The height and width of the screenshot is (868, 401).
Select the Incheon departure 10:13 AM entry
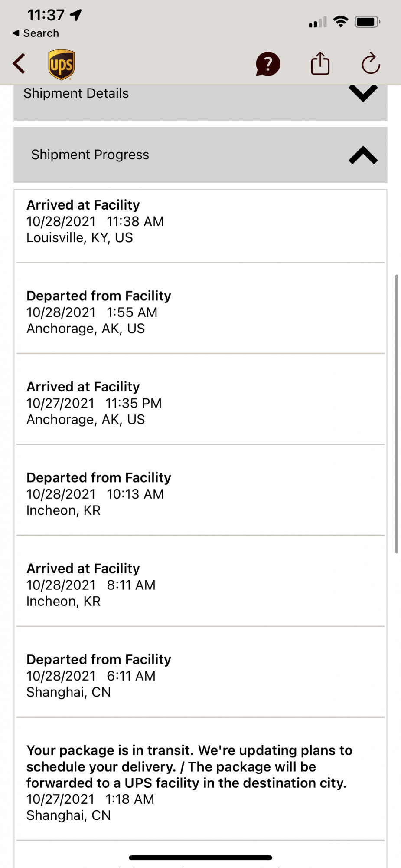(200, 494)
